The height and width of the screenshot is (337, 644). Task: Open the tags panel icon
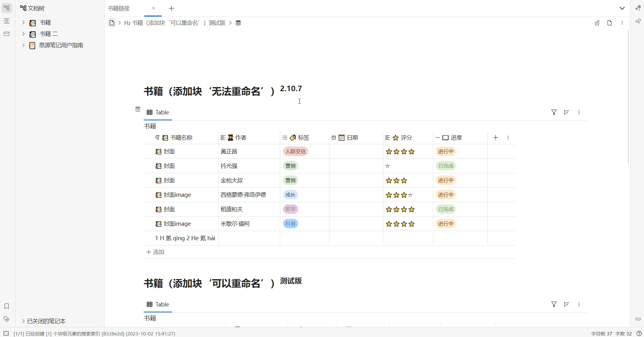point(7,319)
